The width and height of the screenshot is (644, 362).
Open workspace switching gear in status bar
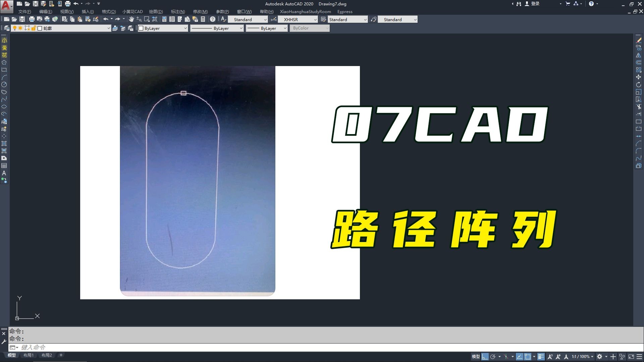[600, 357]
